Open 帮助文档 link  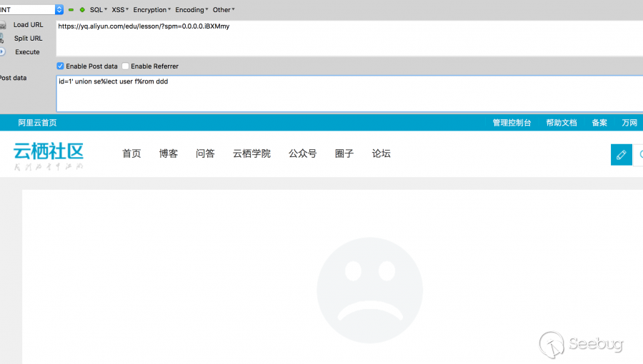[562, 123]
